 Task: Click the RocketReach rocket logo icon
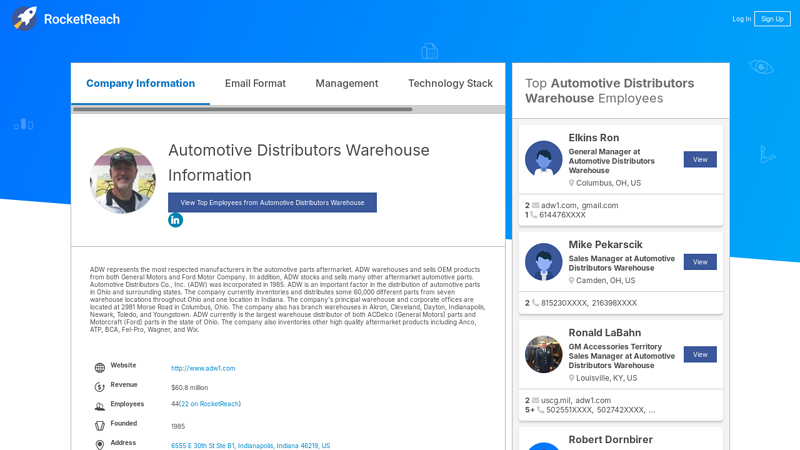(24, 19)
